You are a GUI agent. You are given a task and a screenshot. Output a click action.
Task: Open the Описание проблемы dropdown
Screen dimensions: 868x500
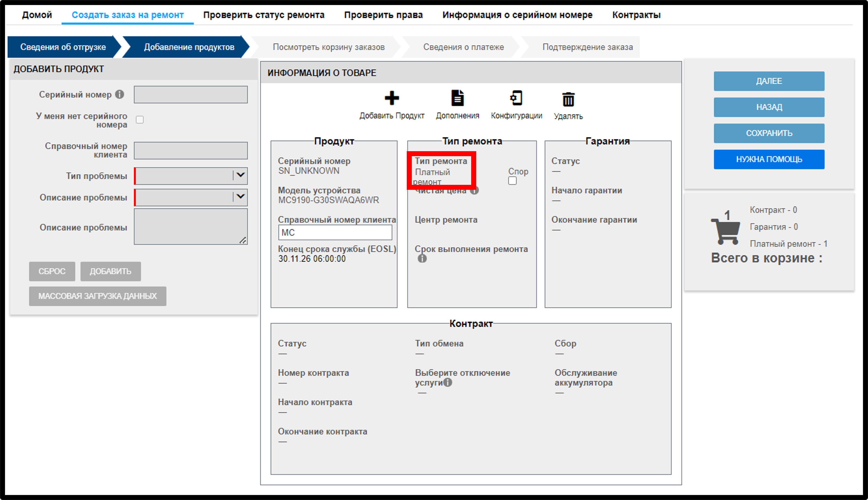[x=191, y=197]
